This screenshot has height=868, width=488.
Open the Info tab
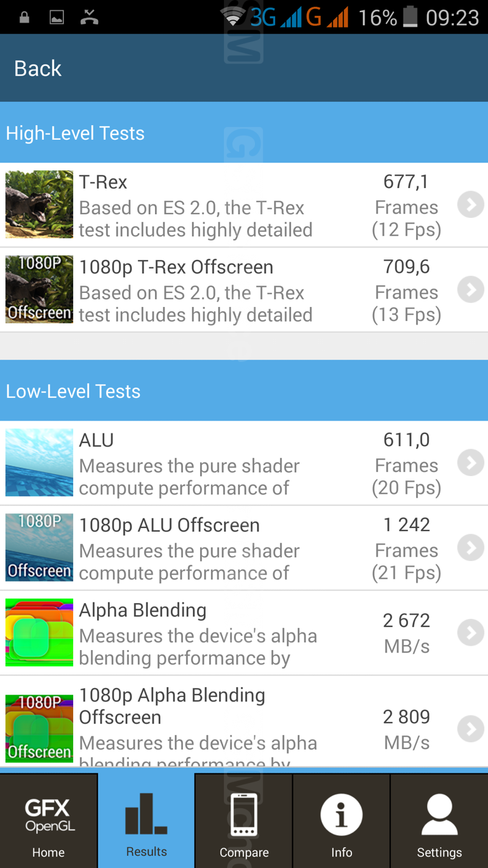point(342,821)
